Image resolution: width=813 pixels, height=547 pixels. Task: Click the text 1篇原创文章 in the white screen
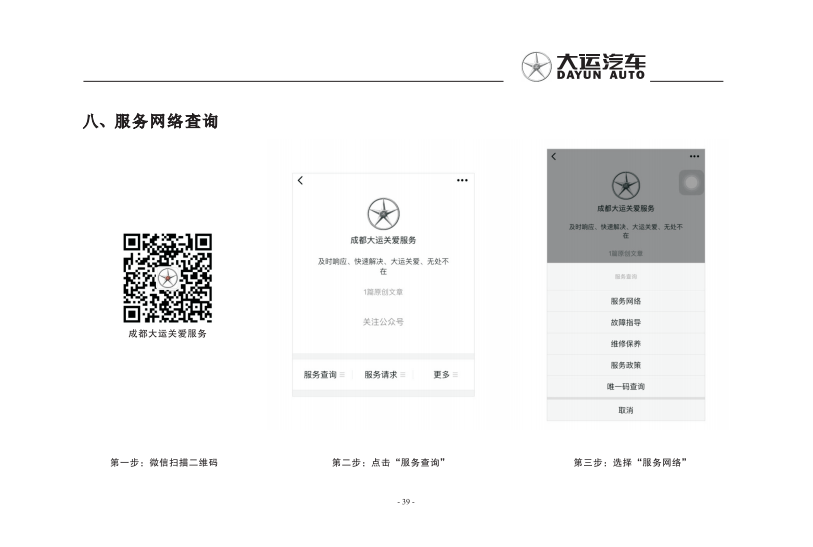coord(383,292)
